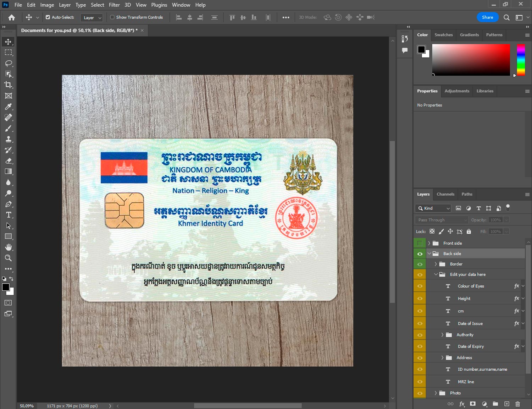The width and height of the screenshot is (532, 409).
Task: Click the vertical hue spectrum slider
Action: pos(520,60)
